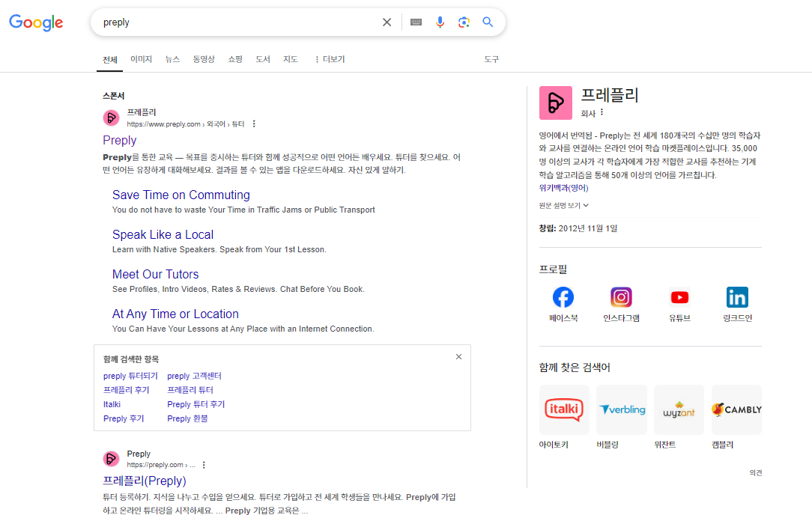Click 프레플리 knowledge panel title

click(610, 95)
